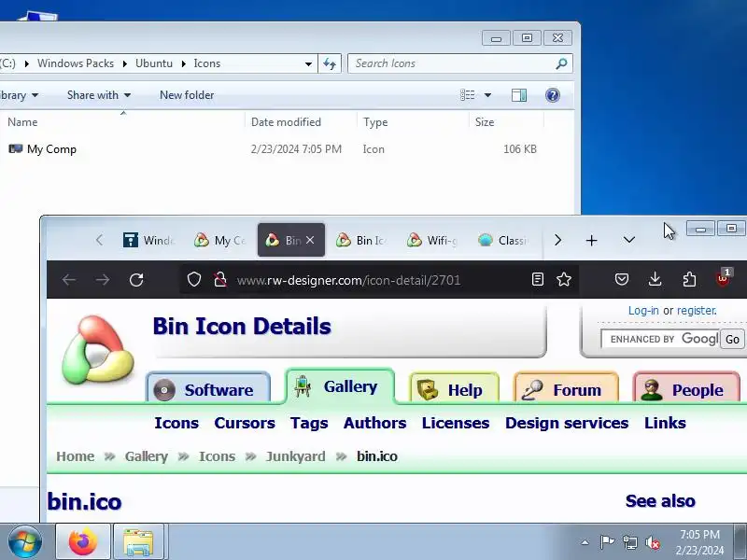747x560 pixels.
Task: Switch to the My Co tab
Action: click(220, 241)
